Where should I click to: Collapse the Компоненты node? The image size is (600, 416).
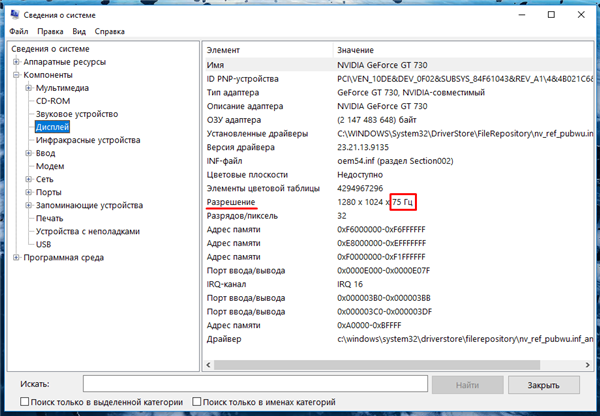(x=16, y=75)
